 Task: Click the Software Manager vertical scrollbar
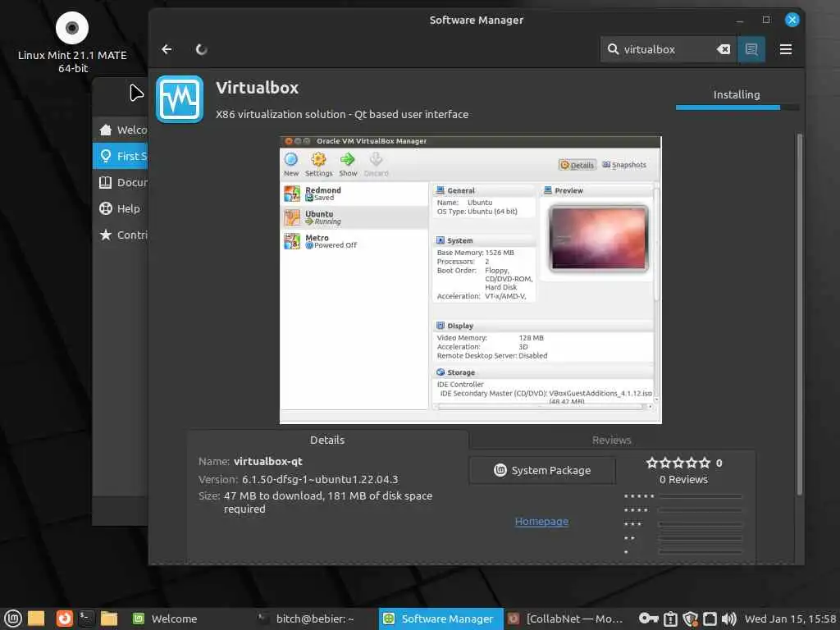[799, 314]
